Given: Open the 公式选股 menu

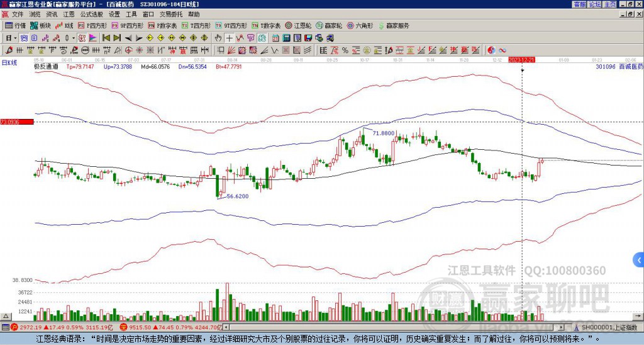Looking at the screenshot, I should (92, 14).
